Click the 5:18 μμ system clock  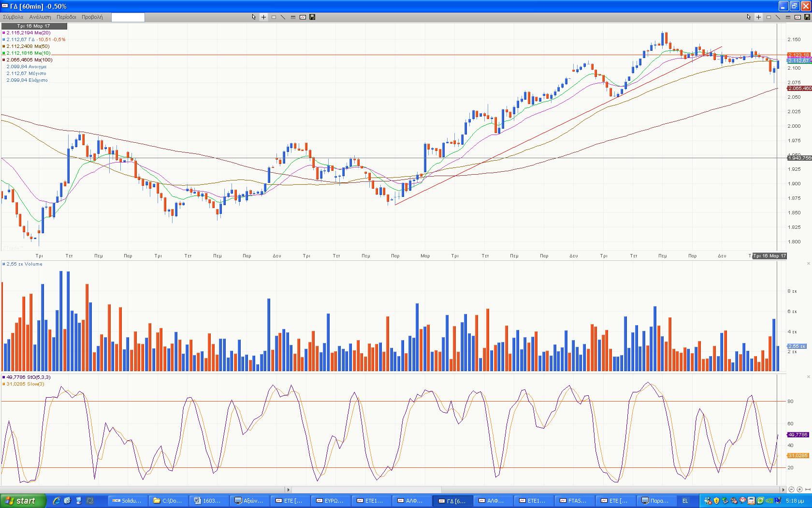(795, 501)
